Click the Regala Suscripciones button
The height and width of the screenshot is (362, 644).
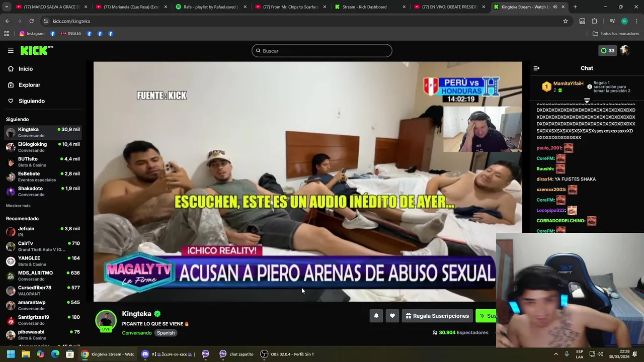pos(437,316)
